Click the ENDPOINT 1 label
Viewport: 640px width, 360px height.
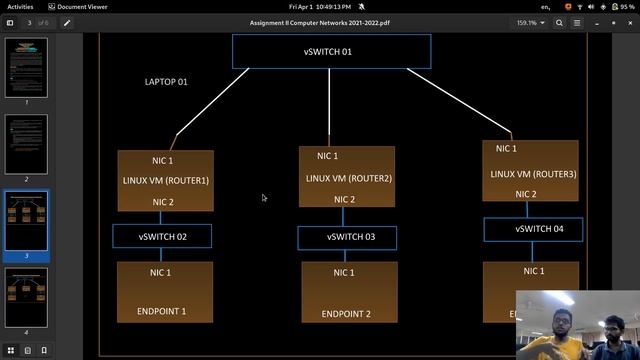pos(161,311)
